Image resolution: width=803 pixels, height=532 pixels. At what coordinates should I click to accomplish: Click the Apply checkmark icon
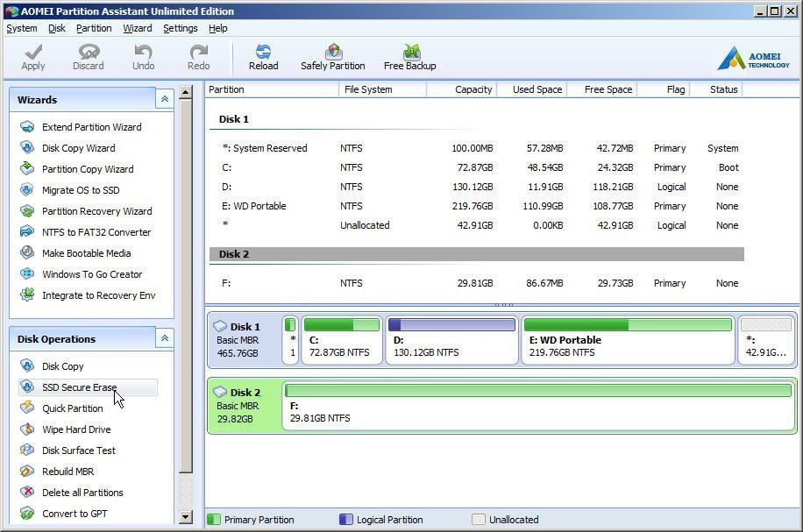[33, 52]
